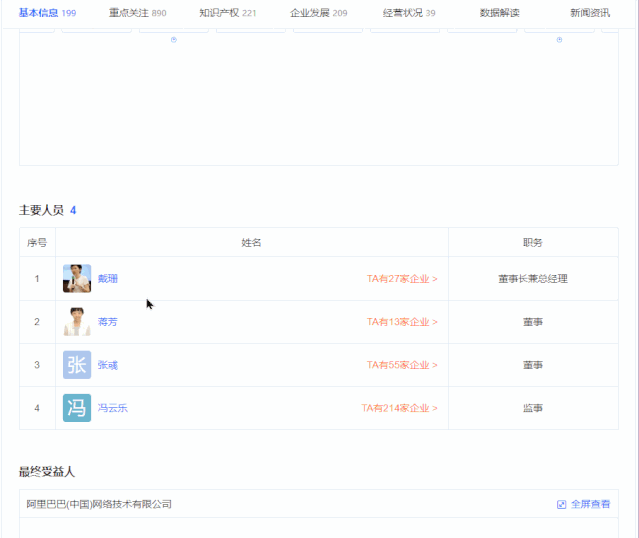Click 戴珊's avatar photo
Screen dimensions: 639x538
[x=77, y=279]
